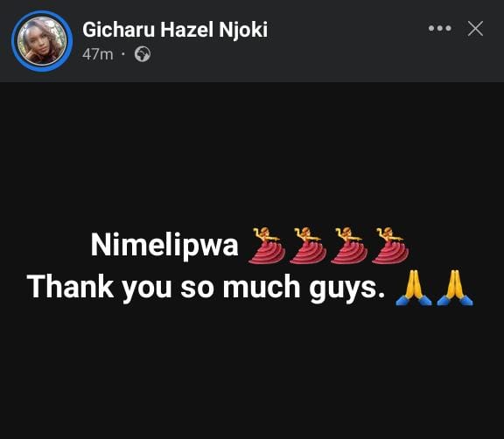Close the post with the X icon
Image resolution: width=504 pixels, height=439 pixels.
click(475, 29)
